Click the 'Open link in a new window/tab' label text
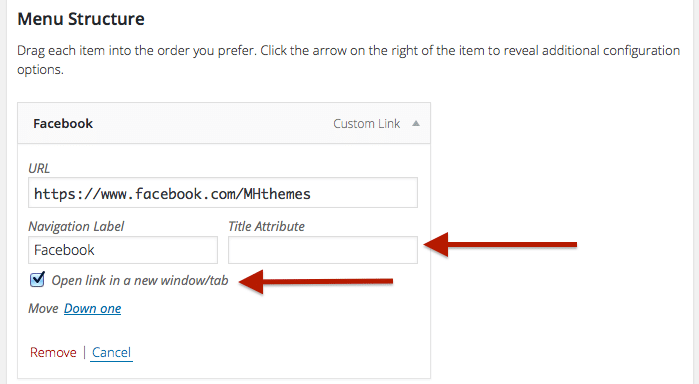Viewport: 699px width, 384px height. [x=140, y=281]
